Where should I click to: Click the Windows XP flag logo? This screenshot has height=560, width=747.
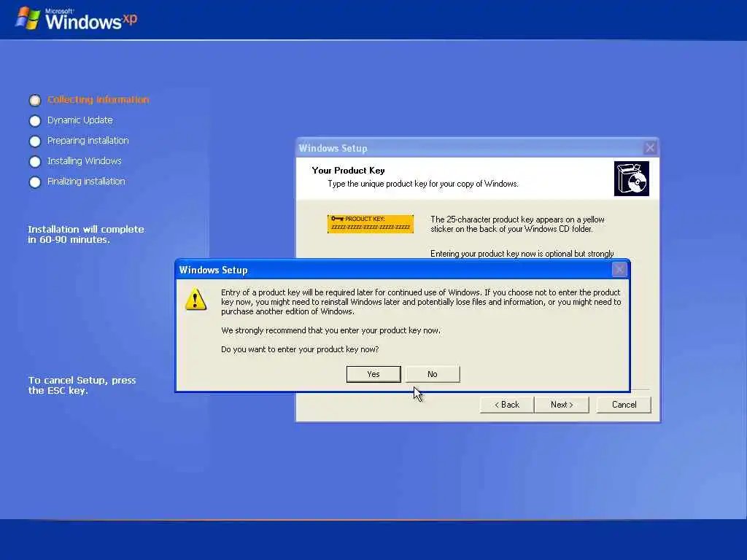pos(28,19)
